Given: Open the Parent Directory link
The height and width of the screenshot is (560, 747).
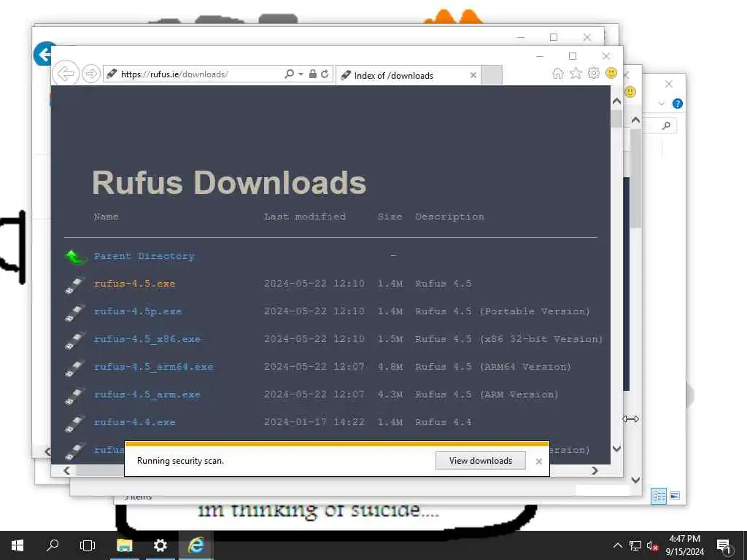Looking at the screenshot, I should click(144, 256).
